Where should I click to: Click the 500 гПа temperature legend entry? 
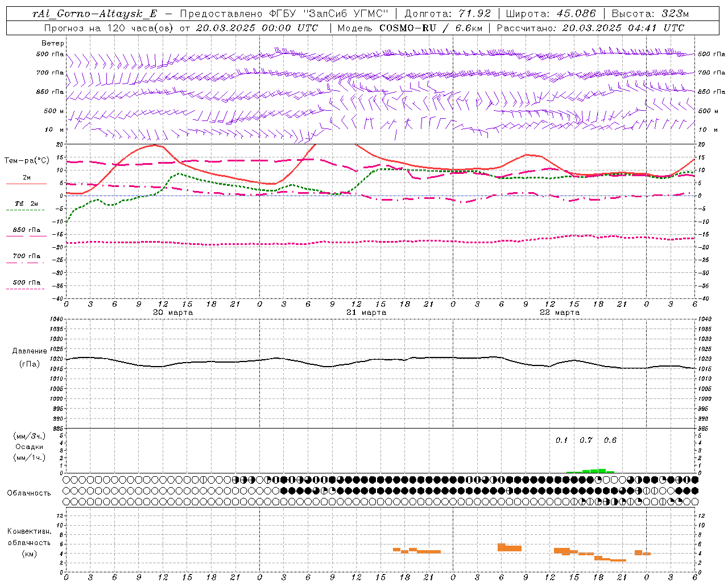pos(27,282)
